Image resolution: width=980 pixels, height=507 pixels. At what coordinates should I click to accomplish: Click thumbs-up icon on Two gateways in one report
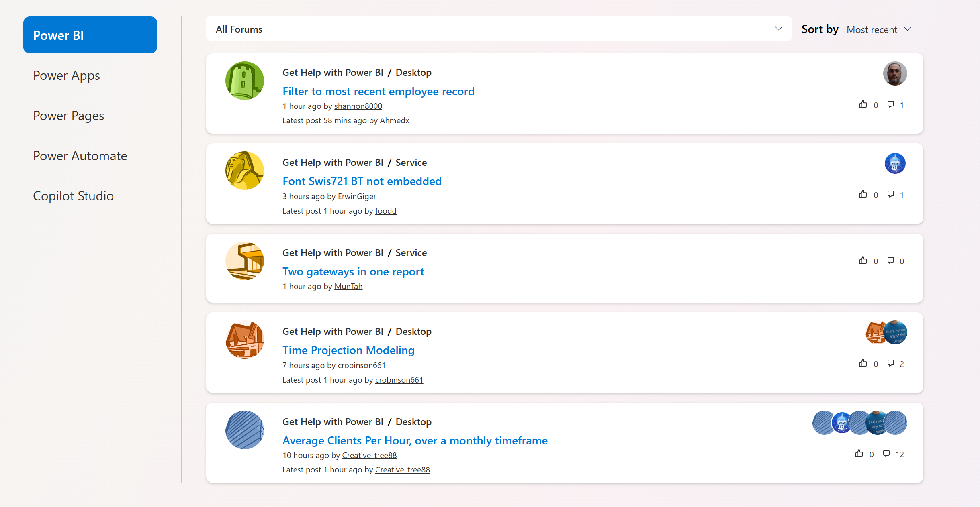(863, 261)
